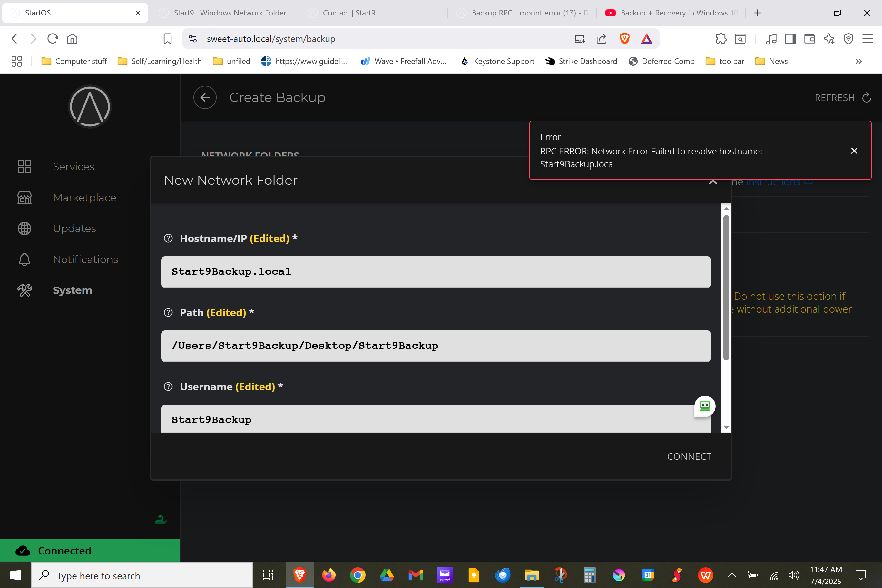Click the Hostname/IP input field
The image size is (882, 588).
(x=436, y=272)
